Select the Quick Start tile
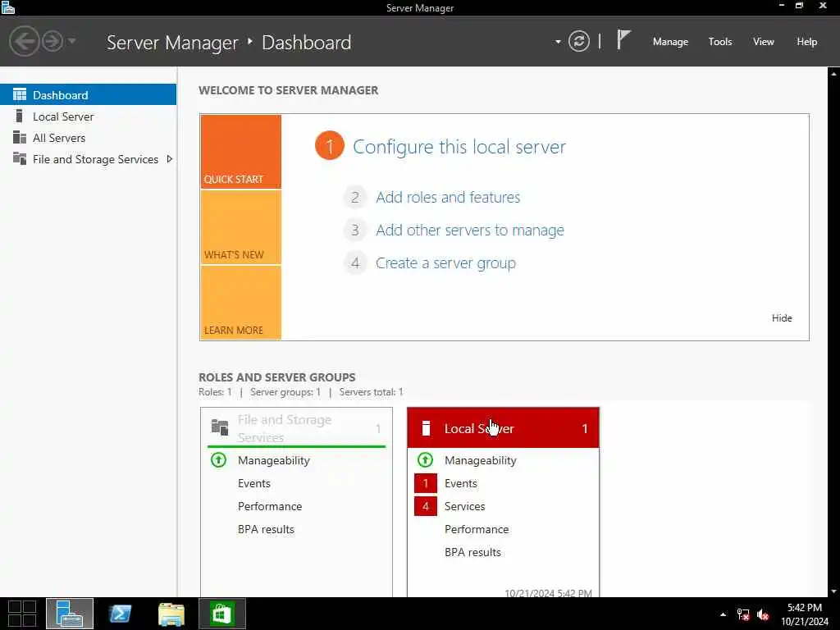The image size is (840, 630). (x=240, y=152)
